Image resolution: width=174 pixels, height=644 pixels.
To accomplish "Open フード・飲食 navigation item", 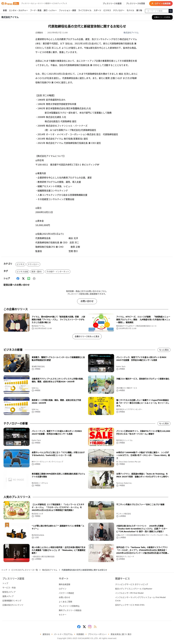I will click(x=36, y=11).
